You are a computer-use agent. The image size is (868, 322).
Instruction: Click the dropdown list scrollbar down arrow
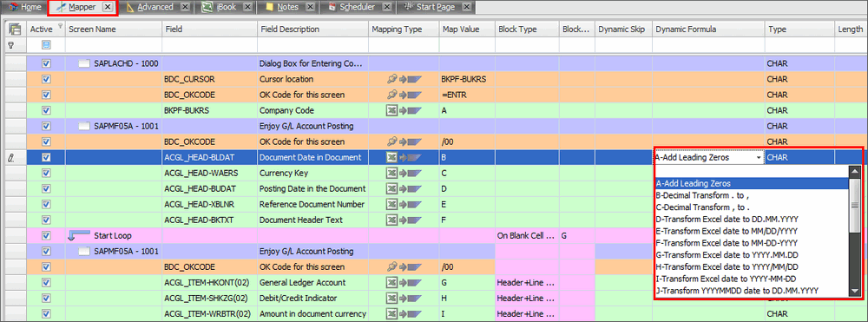[x=855, y=291]
